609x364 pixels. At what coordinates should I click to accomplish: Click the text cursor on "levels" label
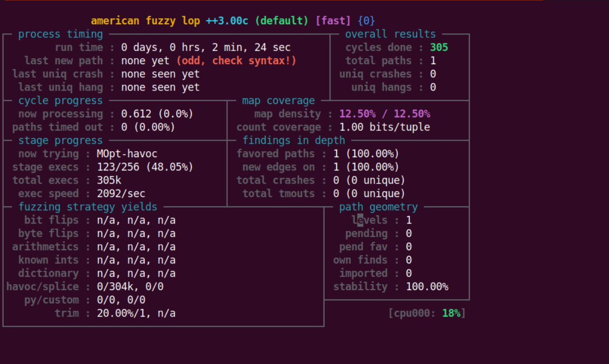[360, 220]
